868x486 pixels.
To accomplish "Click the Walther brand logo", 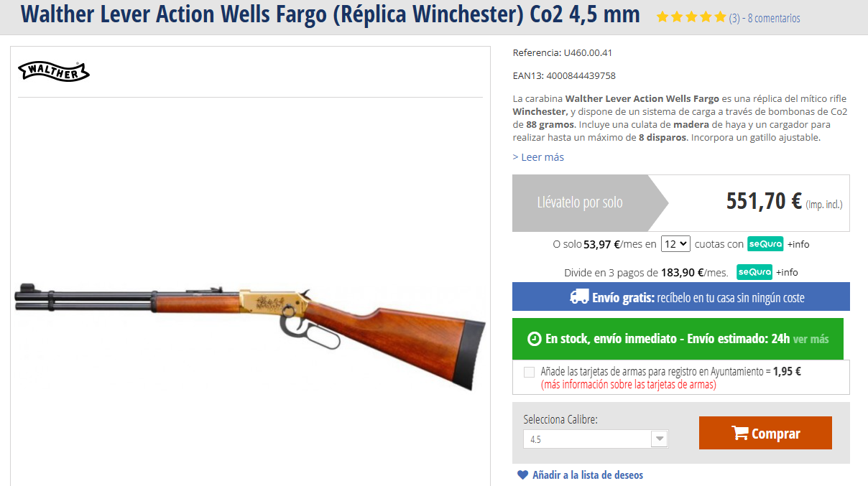I will click(54, 71).
